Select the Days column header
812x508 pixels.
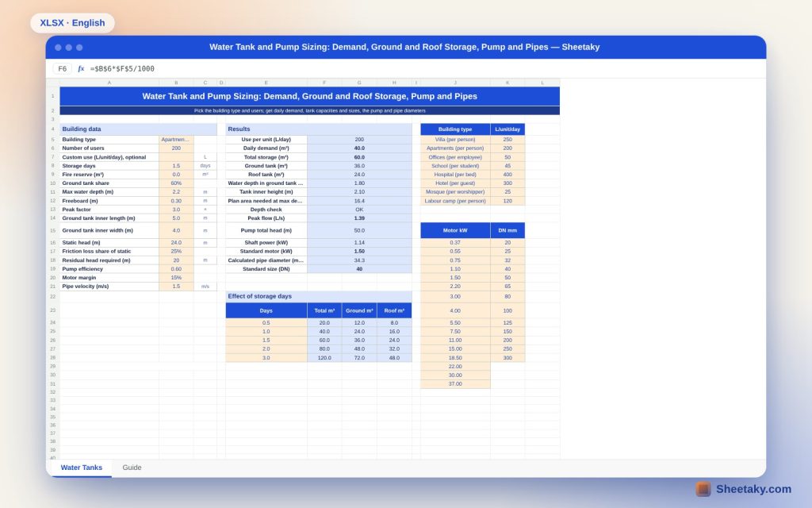click(266, 310)
